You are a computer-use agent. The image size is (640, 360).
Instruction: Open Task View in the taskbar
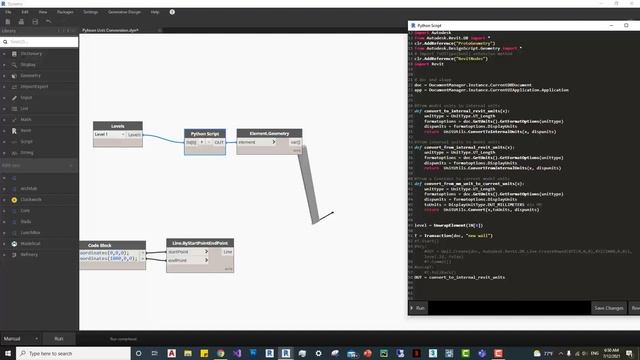(155, 353)
